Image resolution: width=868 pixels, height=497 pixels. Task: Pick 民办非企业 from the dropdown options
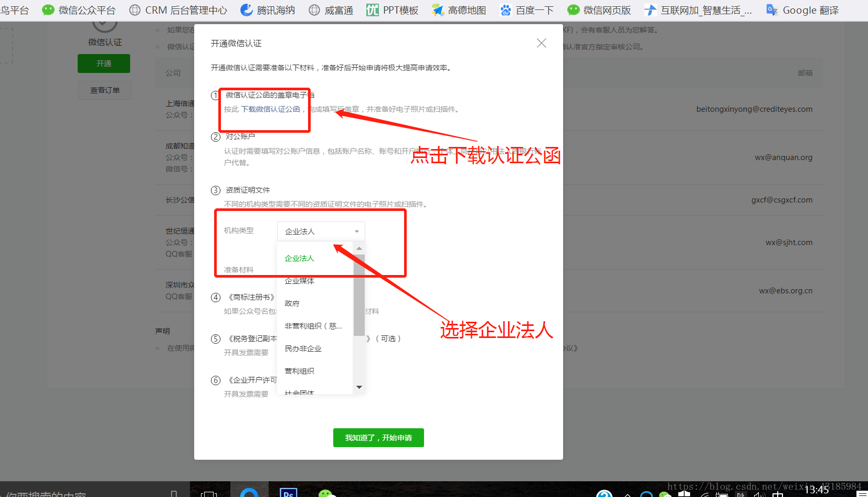point(303,348)
